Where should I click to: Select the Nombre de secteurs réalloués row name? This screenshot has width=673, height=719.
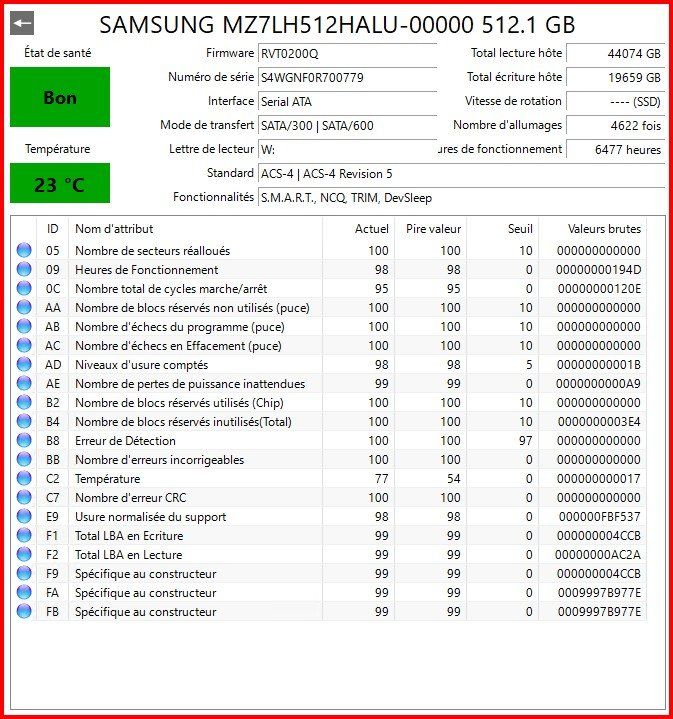pos(152,251)
